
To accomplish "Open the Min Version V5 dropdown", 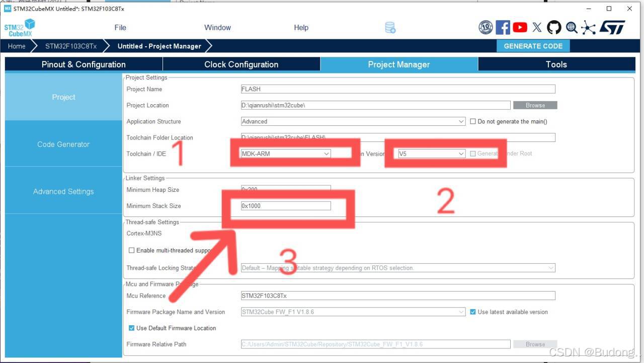I will coord(432,154).
